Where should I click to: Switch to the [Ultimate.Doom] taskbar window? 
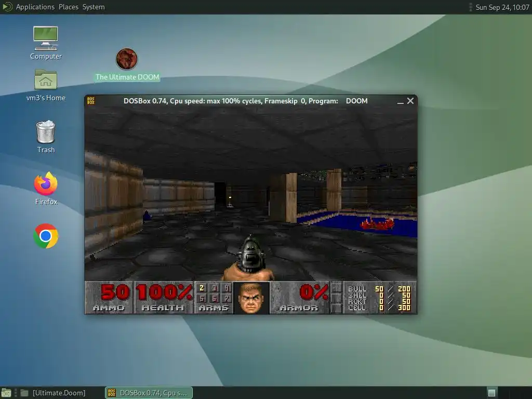point(53,393)
